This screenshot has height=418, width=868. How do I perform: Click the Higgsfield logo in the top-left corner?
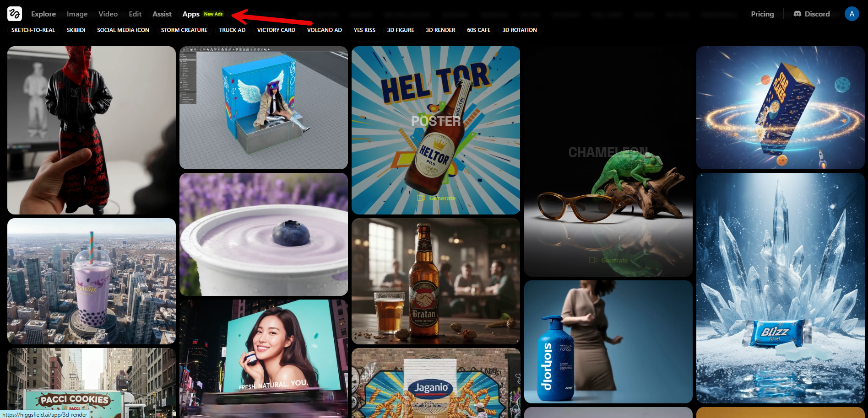[x=14, y=13]
